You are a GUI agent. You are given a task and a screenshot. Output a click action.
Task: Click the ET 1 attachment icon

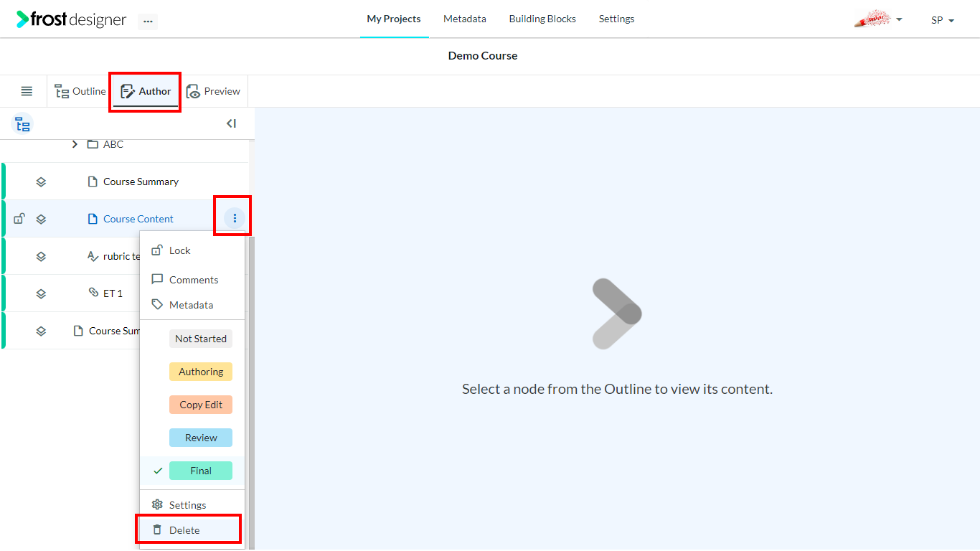click(93, 293)
